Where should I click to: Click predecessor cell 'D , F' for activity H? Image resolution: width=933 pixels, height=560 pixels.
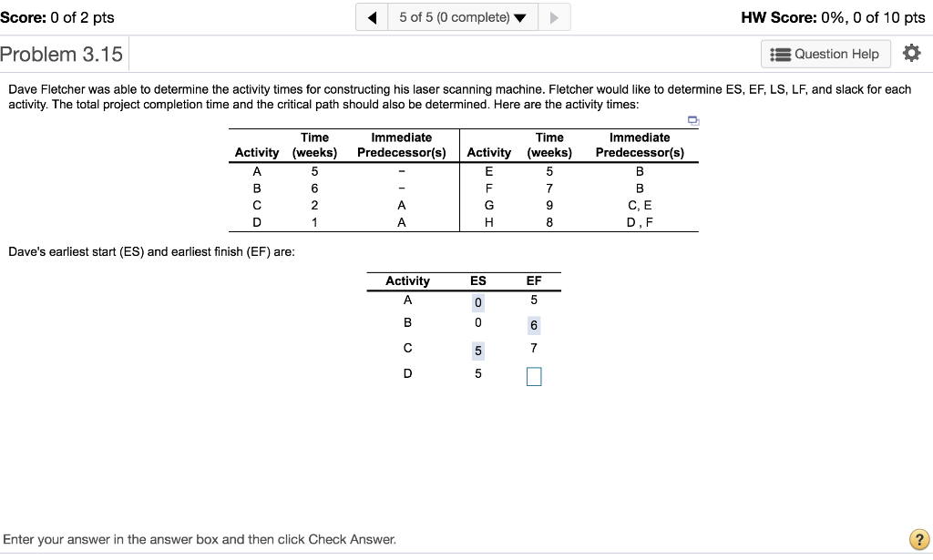coord(640,222)
